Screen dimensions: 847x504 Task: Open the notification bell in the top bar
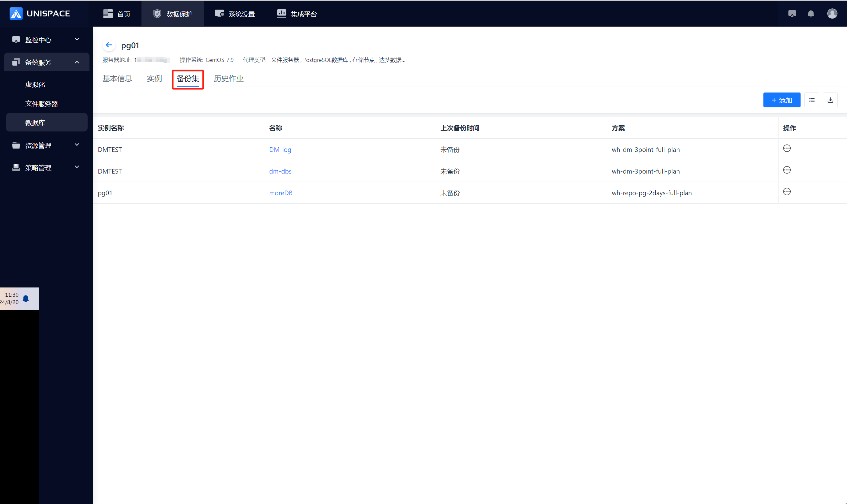coord(811,14)
